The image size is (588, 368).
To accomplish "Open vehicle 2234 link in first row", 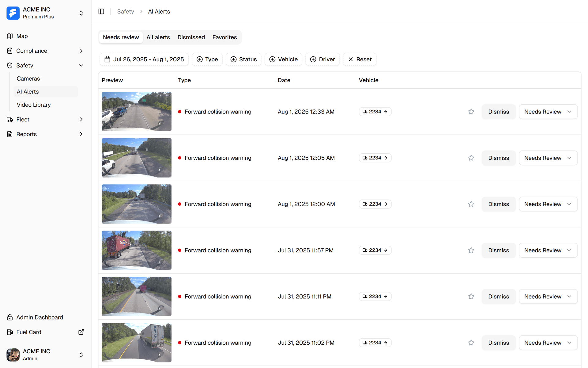I will pos(375,112).
